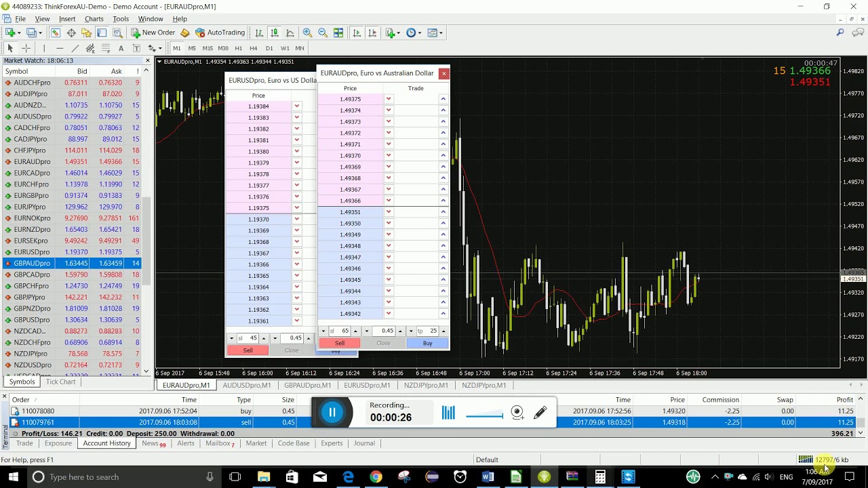Open the Strategy Tester icon
Image resolution: width=868 pixels, height=488 pixels.
tap(117, 33)
